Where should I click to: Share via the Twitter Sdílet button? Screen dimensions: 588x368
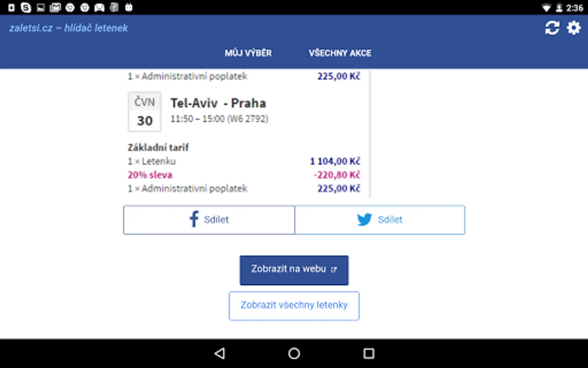click(380, 220)
